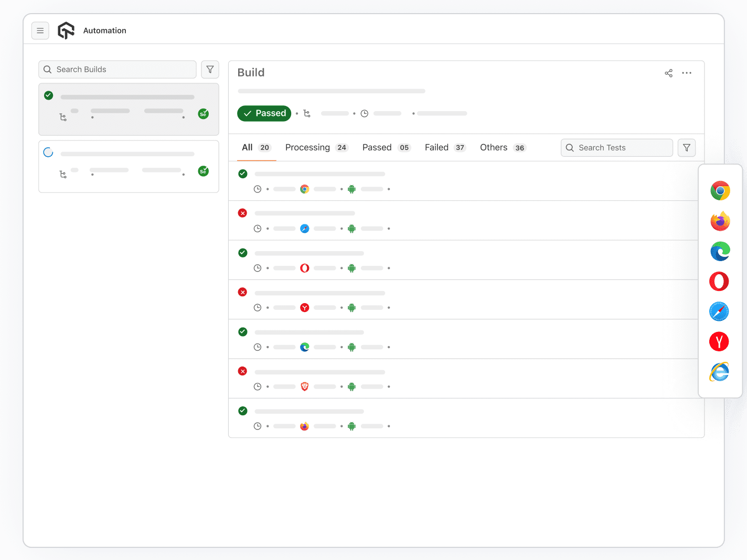Select the Opera browser icon
Screen dimensions: 747x560
point(719,281)
